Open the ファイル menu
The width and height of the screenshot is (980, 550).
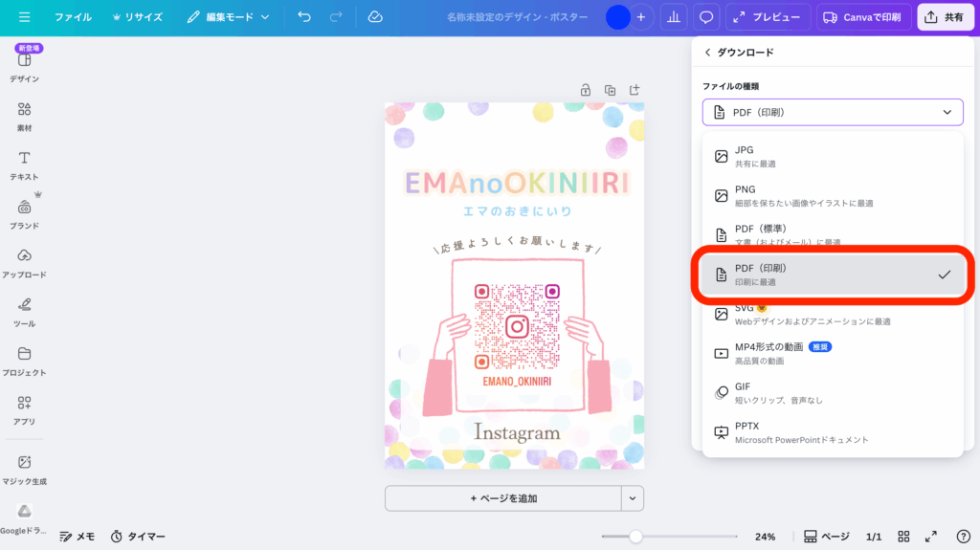click(x=73, y=17)
